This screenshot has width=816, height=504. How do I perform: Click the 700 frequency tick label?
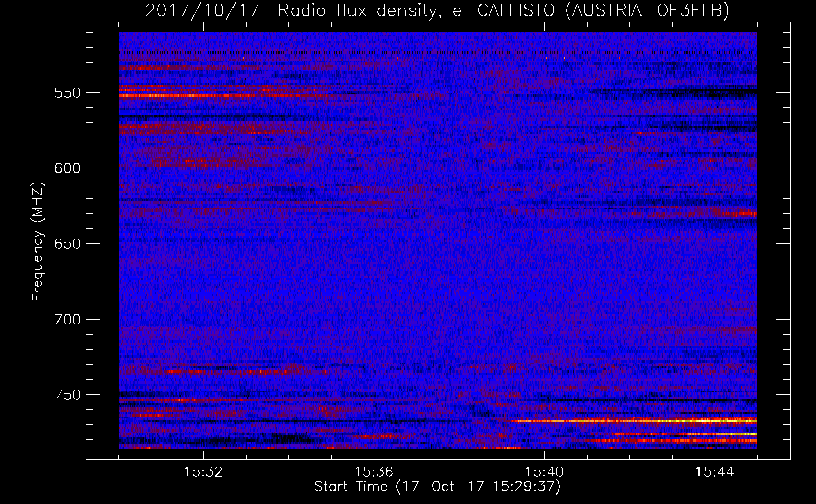coord(68,320)
